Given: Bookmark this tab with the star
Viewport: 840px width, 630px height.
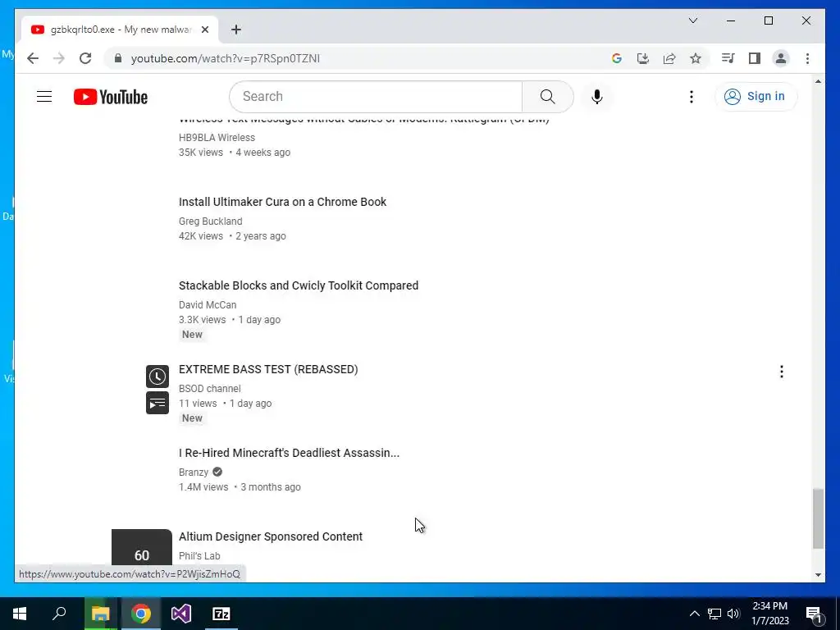Looking at the screenshot, I should tap(696, 58).
